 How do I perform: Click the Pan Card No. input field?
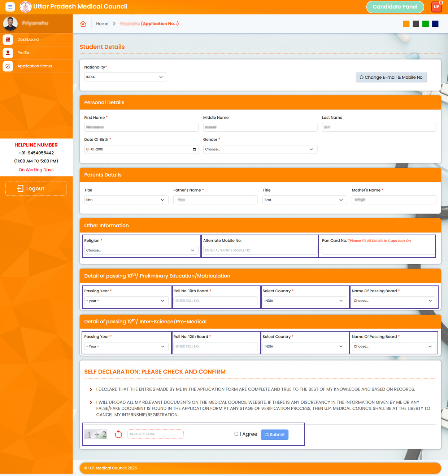(x=378, y=250)
